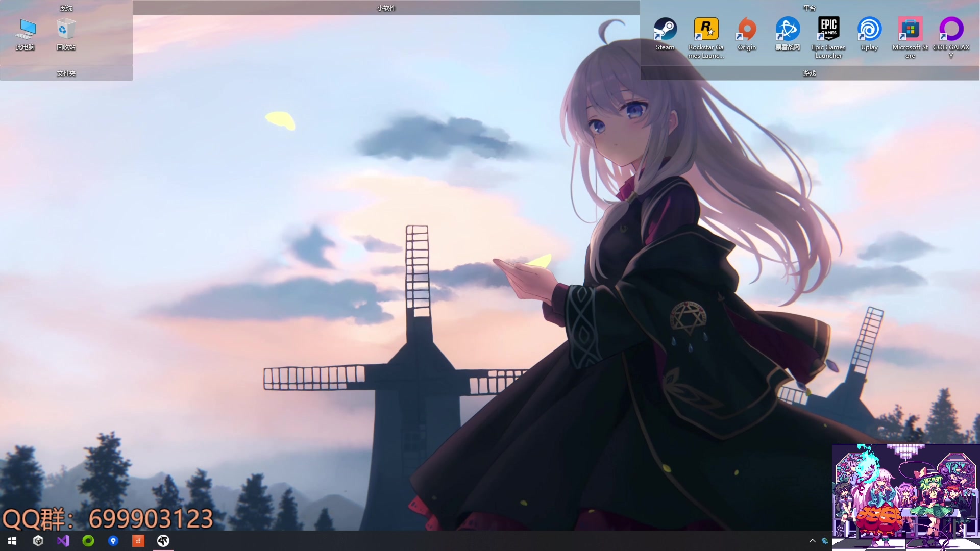Open Microsoft Store shortcut
Image resolution: width=980 pixels, height=551 pixels.
coord(910,30)
